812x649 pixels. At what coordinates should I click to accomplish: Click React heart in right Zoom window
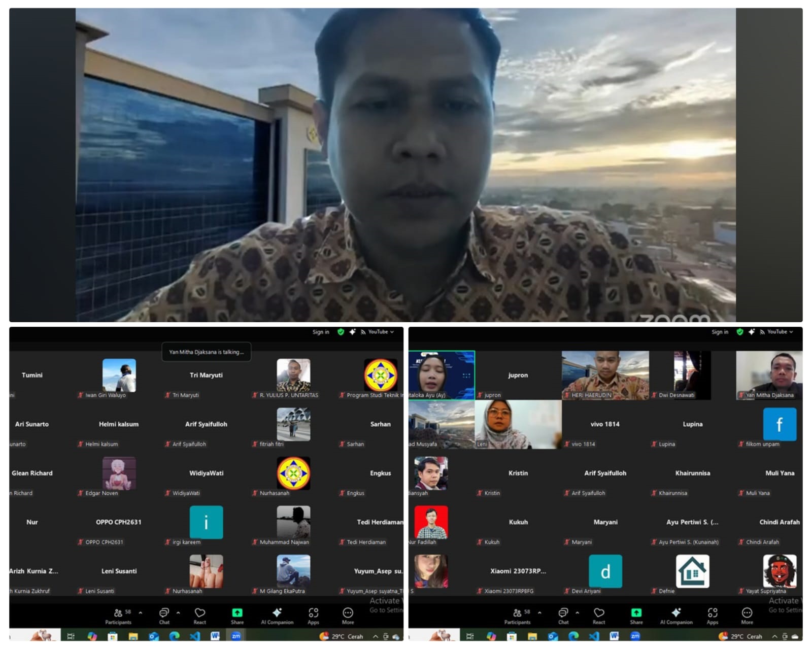click(x=599, y=616)
